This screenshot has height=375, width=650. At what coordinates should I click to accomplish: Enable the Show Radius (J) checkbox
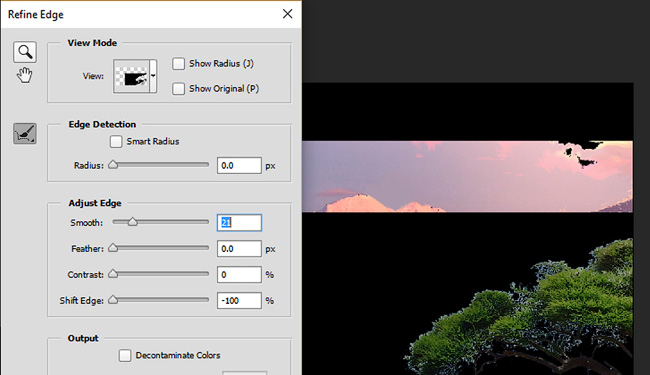179,64
